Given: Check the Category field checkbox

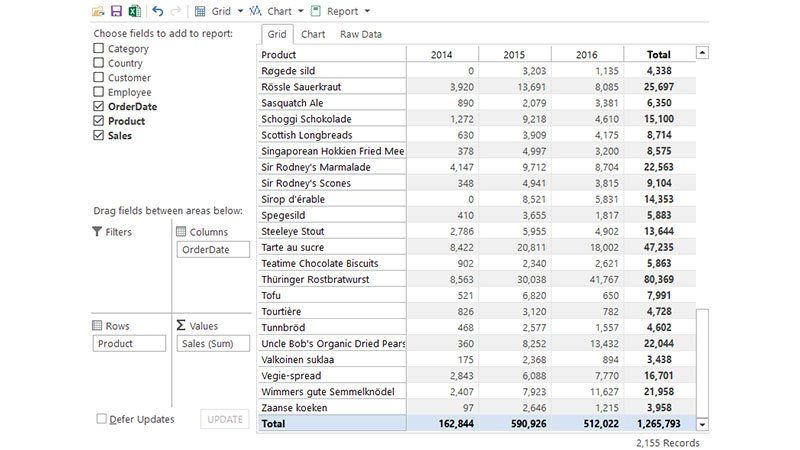Looking at the screenshot, I should coord(98,48).
